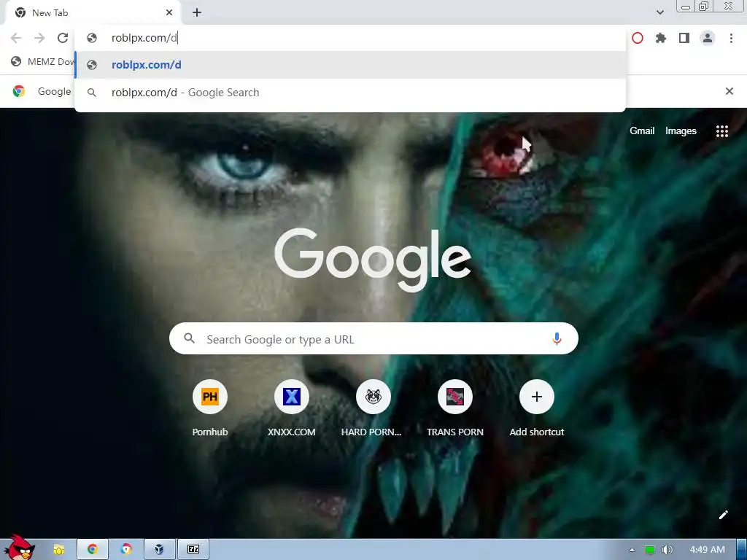Screen dimensions: 747x560
Task: Open the VirtualBox cube taskbar icon
Action: tap(159, 549)
